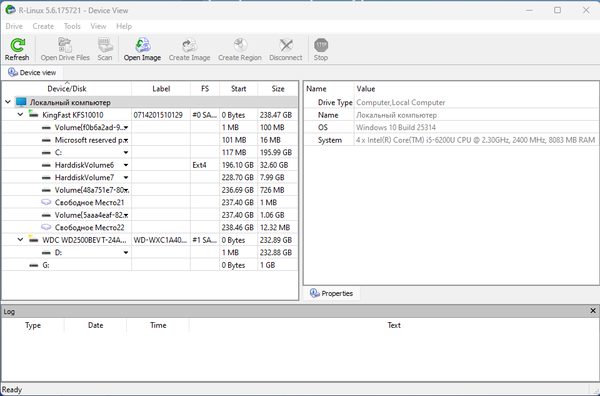The height and width of the screenshot is (396, 600).
Task: Switch to the Properties tab
Action: point(331,293)
